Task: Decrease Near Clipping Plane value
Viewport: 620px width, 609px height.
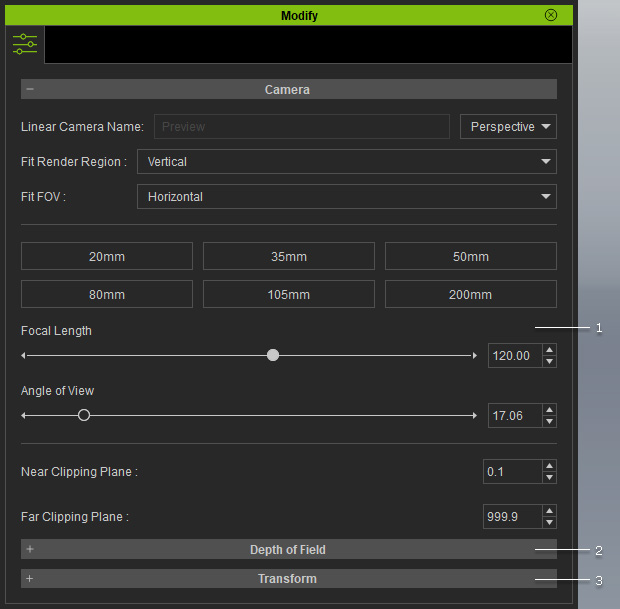Action: click(x=549, y=477)
